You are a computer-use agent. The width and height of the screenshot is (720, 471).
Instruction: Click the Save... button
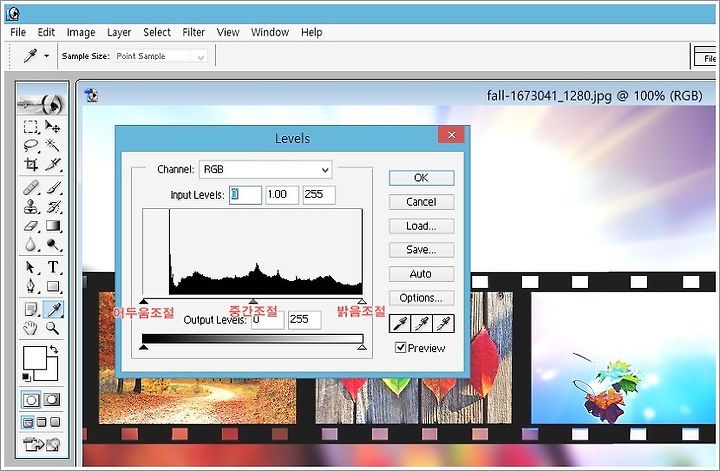click(x=422, y=250)
